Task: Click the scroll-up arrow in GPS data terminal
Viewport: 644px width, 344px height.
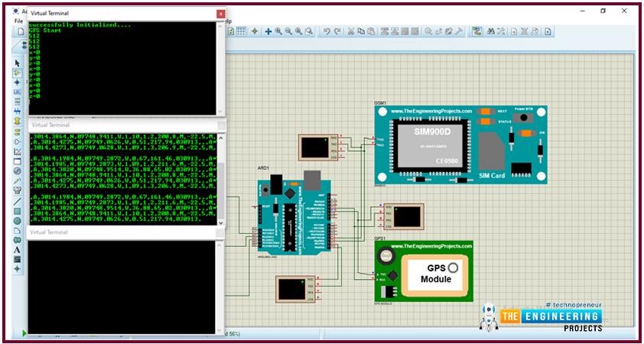Action: (x=221, y=138)
